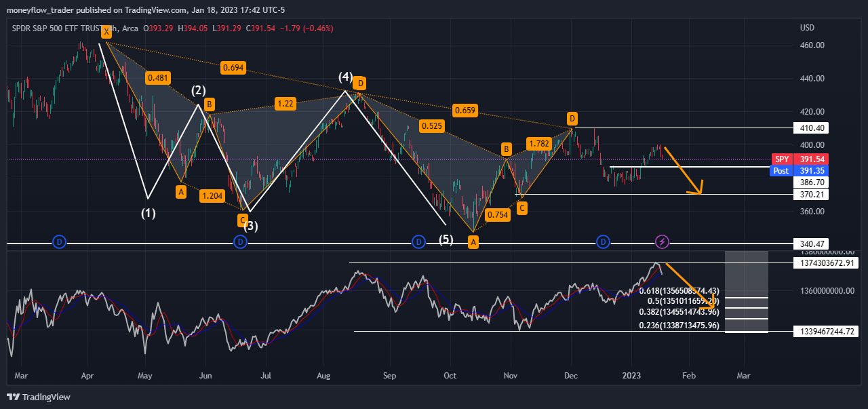Select the orange D label at the December high

click(x=572, y=119)
